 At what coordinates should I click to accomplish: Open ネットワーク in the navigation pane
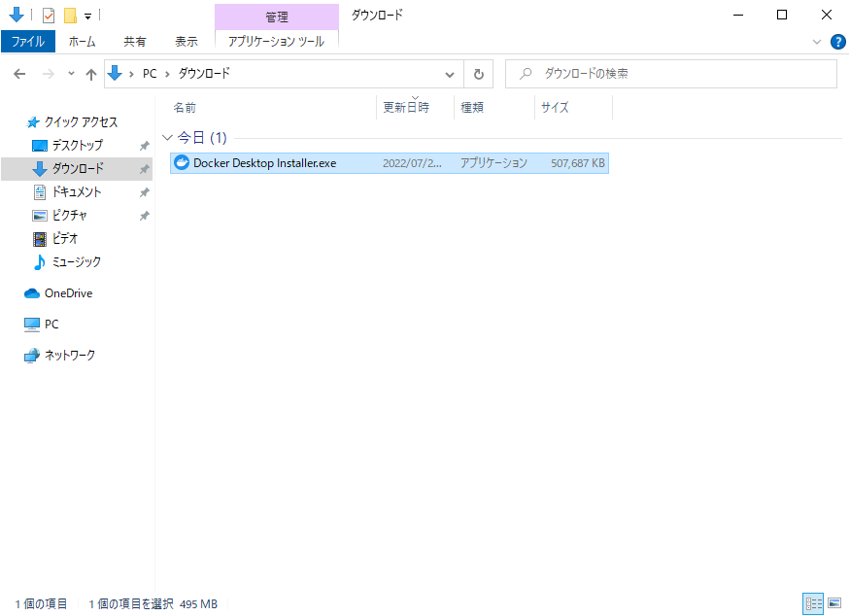[x=70, y=356]
